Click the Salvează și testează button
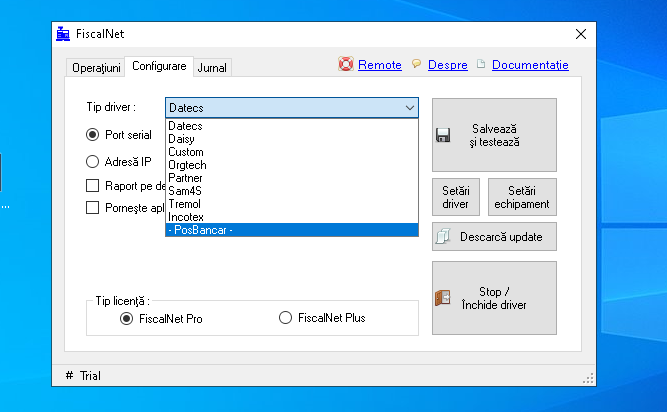 [x=494, y=135]
